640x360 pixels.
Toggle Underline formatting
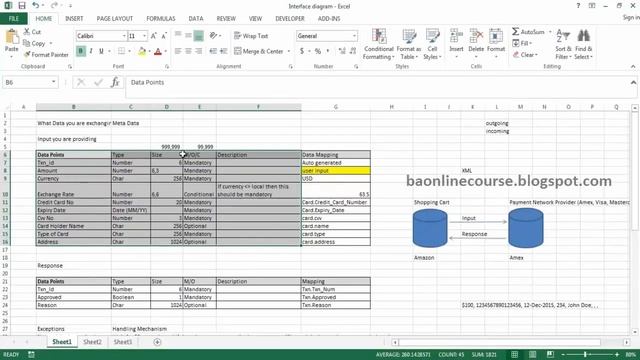[101, 51]
